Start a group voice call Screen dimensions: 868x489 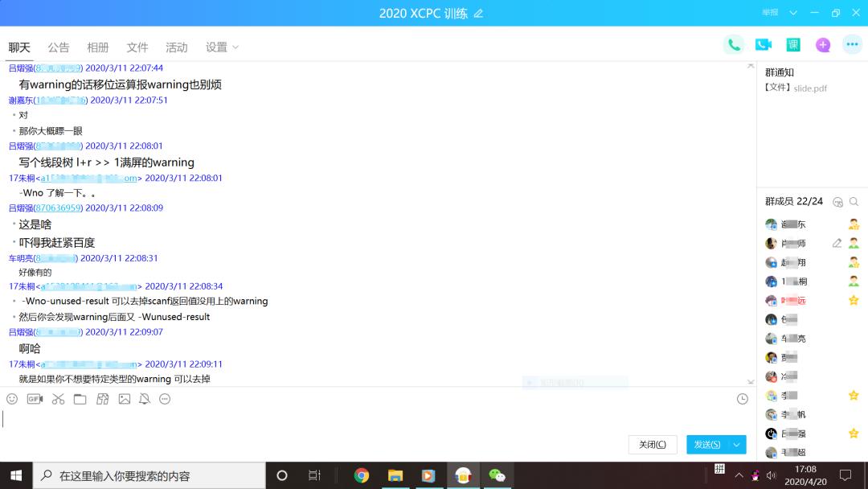(733, 45)
